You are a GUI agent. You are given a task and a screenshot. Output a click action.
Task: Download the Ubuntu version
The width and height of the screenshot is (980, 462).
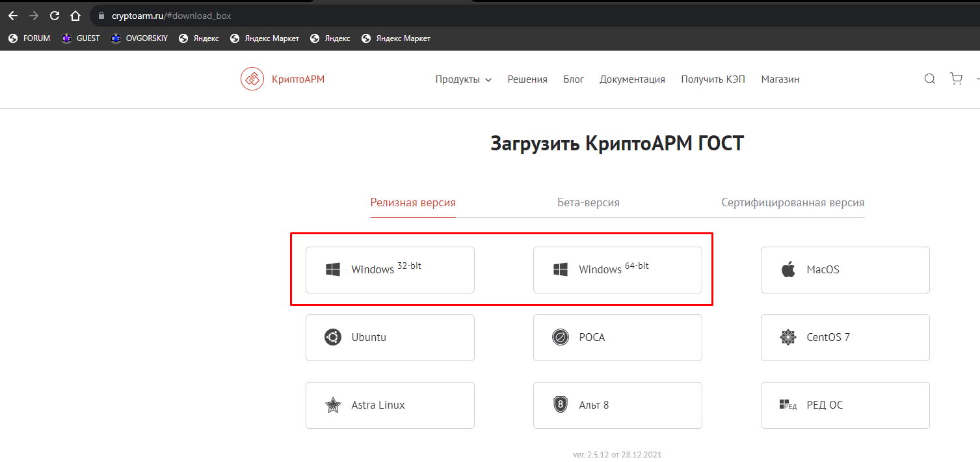pos(390,337)
